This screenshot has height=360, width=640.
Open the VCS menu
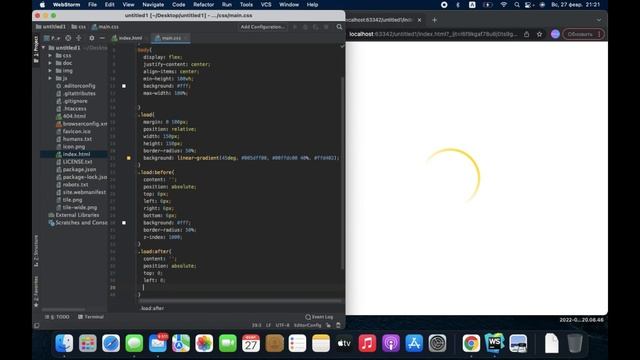pos(266,5)
